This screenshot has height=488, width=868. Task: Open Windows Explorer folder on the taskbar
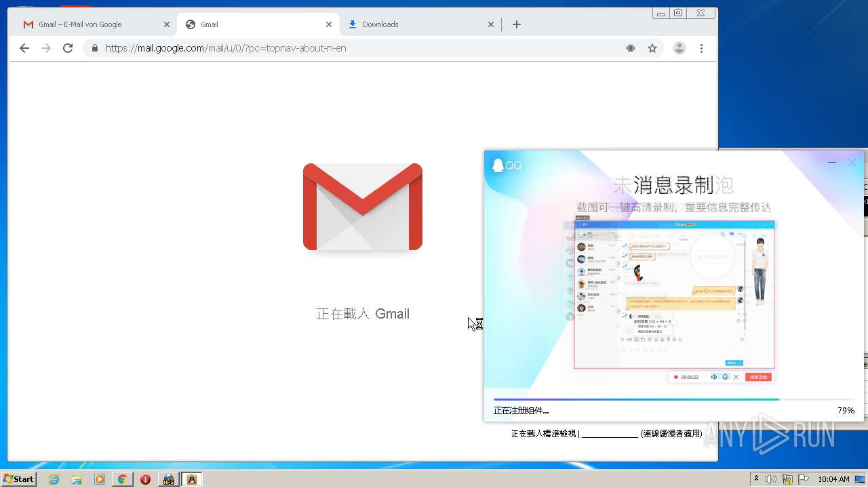77,479
